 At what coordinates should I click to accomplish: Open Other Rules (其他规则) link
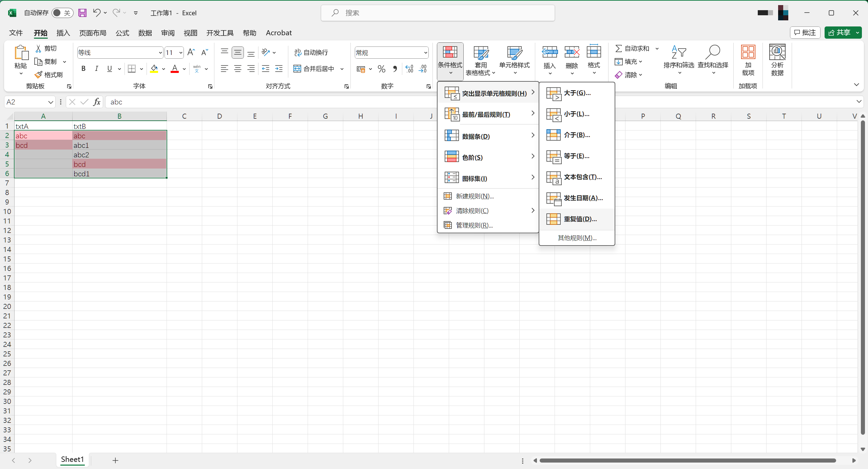[x=577, y=238]
